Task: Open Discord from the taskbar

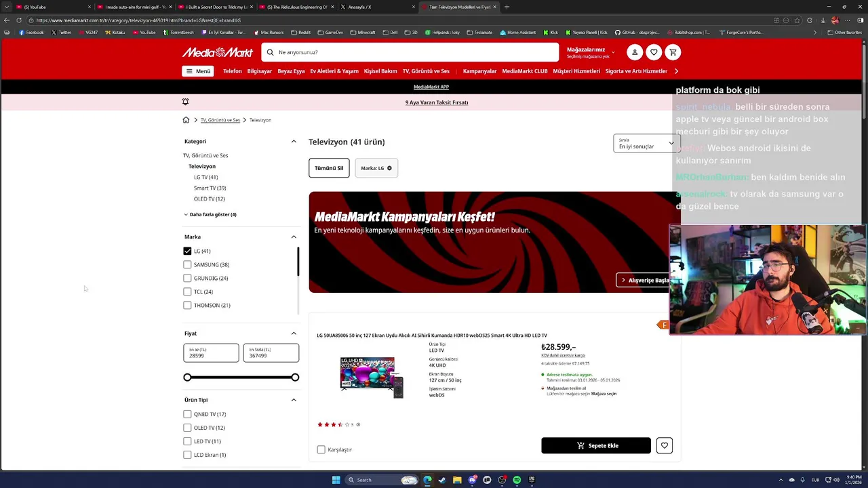Action: (x=472, y=480)
